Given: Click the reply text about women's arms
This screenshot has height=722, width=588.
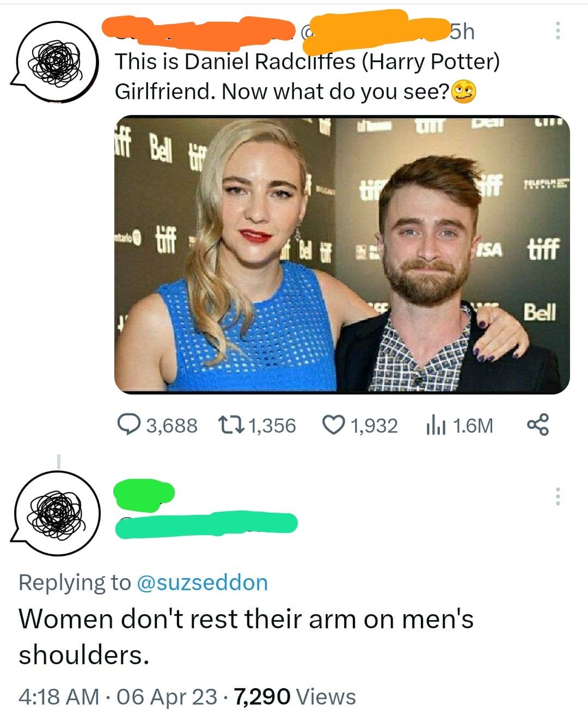Looking at the screenshot, I should [x=246, y=636].
